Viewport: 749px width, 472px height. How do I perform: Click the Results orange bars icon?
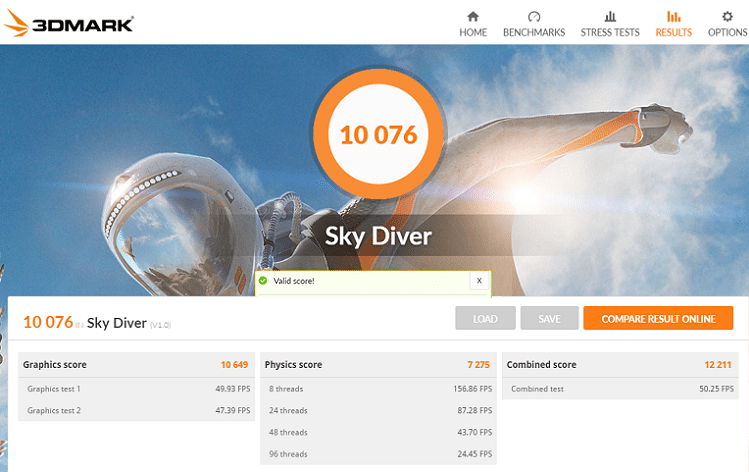coord(674,17)
